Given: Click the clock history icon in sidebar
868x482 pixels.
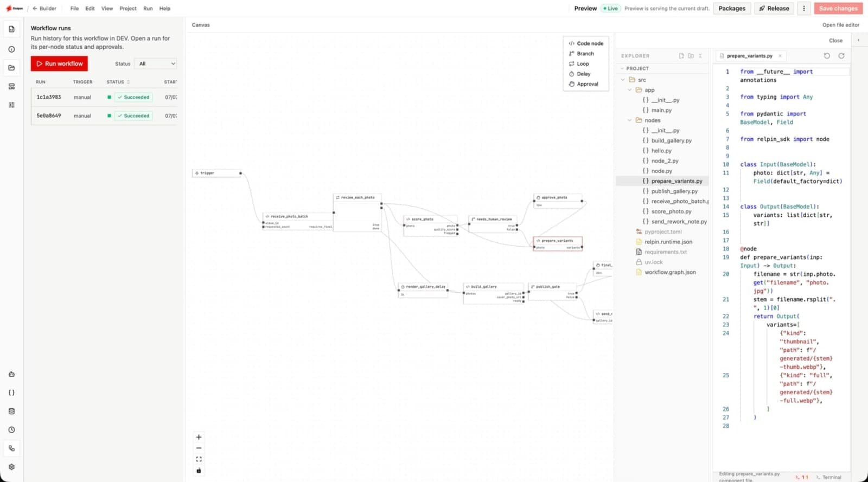Looking at the screenshot, I should coord(11,430).
